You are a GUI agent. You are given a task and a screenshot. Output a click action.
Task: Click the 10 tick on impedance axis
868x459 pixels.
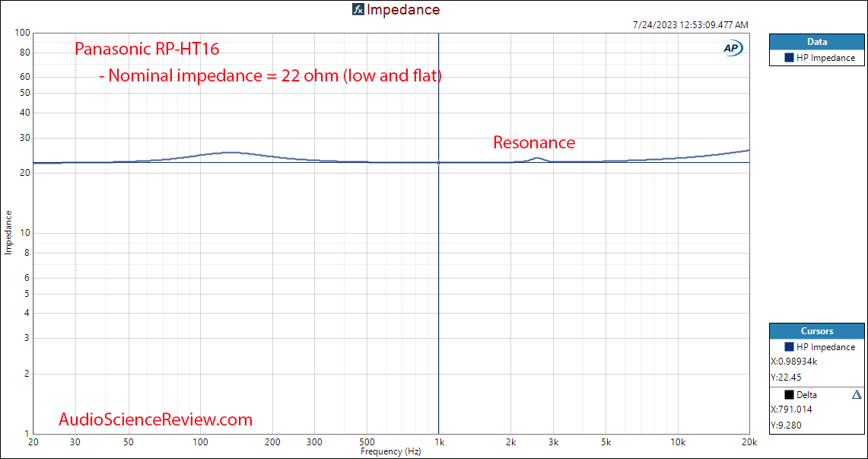(24, 233)
